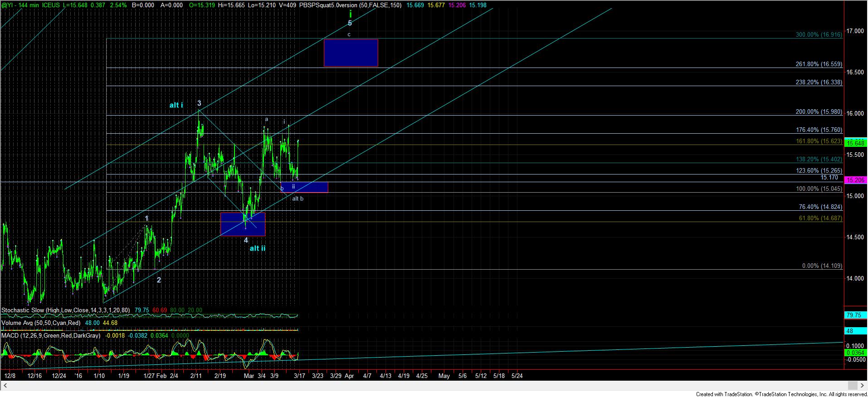Click the left scroll arrow on horizontal scrollbar

tap(5, 385)
